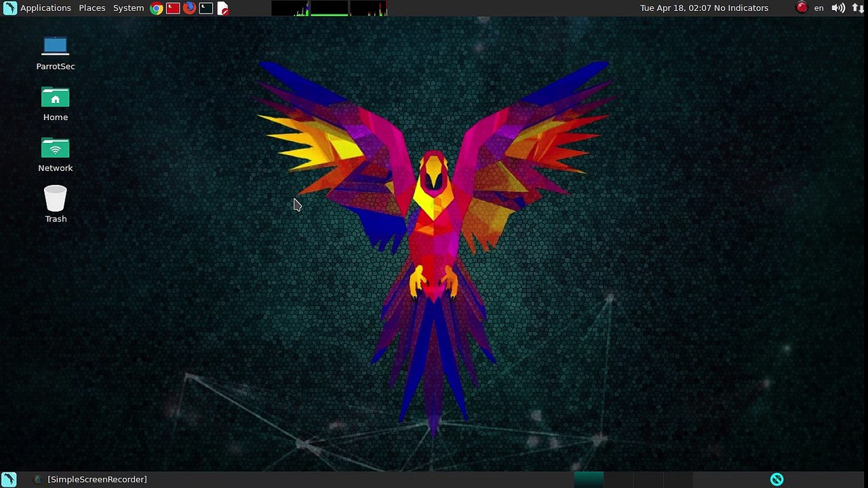This screenshot has height=488, width=868.
Task: Click the red recording tray icon
Action: pos(802,8)
